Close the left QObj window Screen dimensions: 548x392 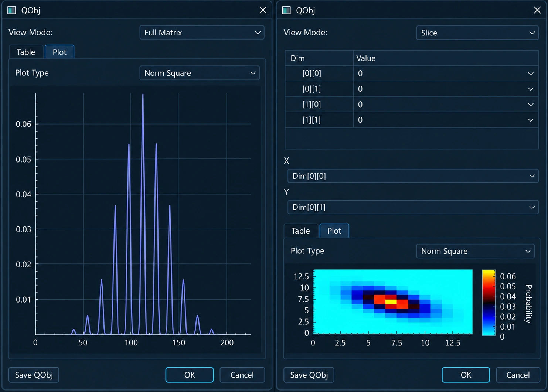click(x=263, y=10)
